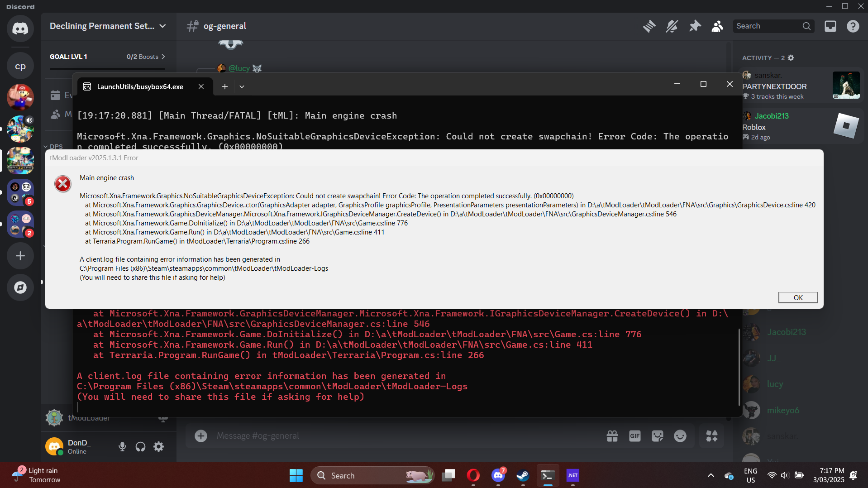Open the GIF picker
868x488 pixels.
tap(635, 436)
